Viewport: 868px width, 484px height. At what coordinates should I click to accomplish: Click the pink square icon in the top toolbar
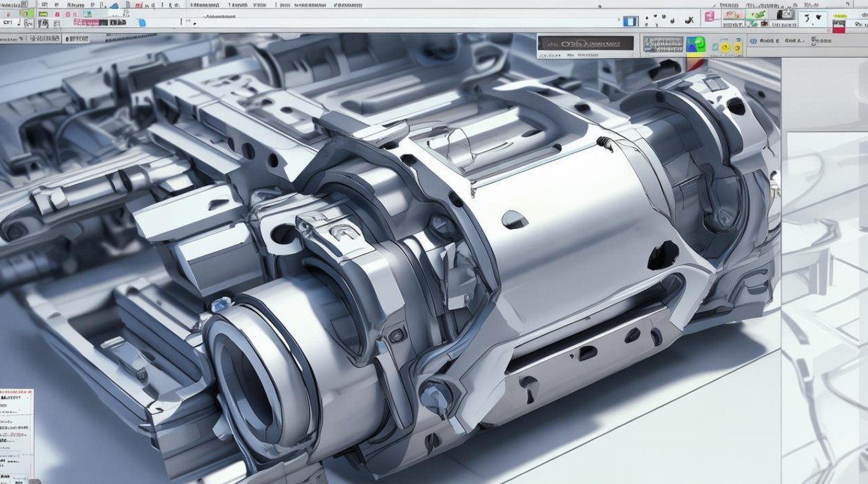coord(709,16)
